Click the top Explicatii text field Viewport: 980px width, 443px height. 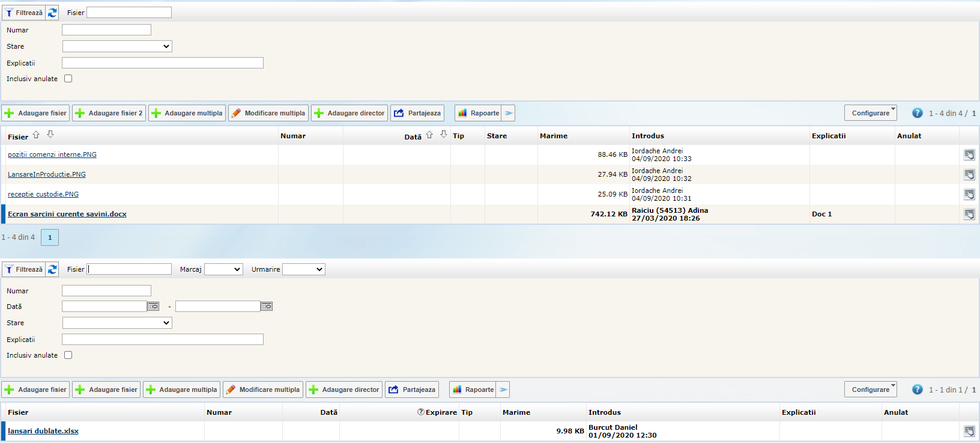162,63
